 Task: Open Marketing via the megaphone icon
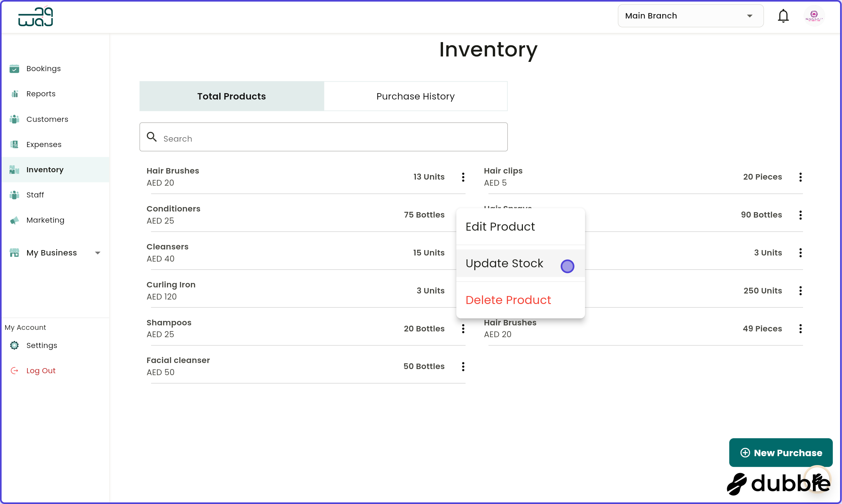coord(14,220)
